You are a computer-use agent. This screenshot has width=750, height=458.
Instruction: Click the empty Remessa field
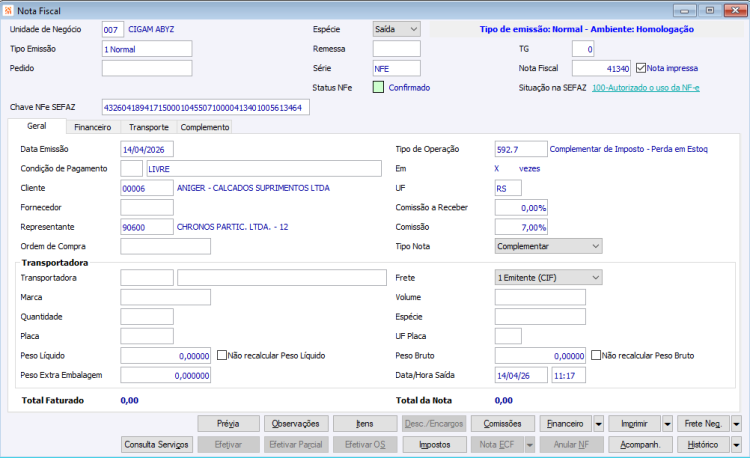point(397,49)
